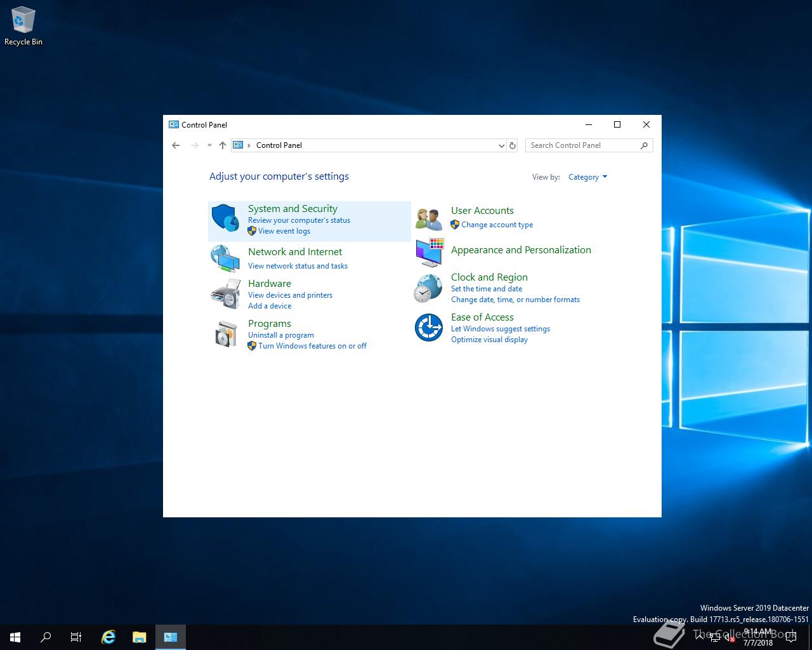Open Let Windows suggest settings
This screenshot has width=812, height=650.
pyautogui.click(x=501, y=329)
